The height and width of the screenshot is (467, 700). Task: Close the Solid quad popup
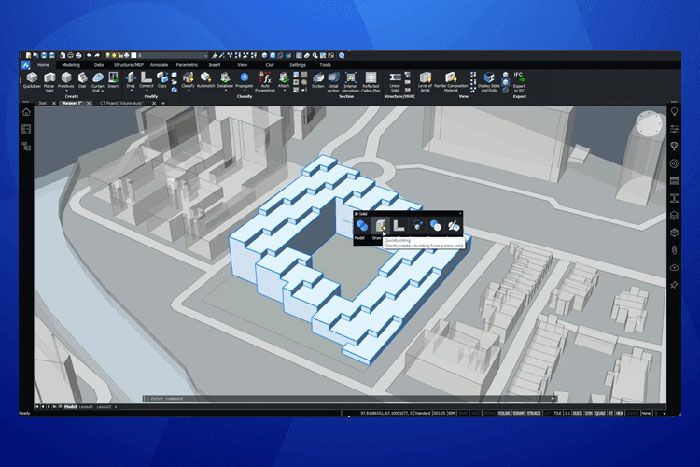click(x=460, y=214)
